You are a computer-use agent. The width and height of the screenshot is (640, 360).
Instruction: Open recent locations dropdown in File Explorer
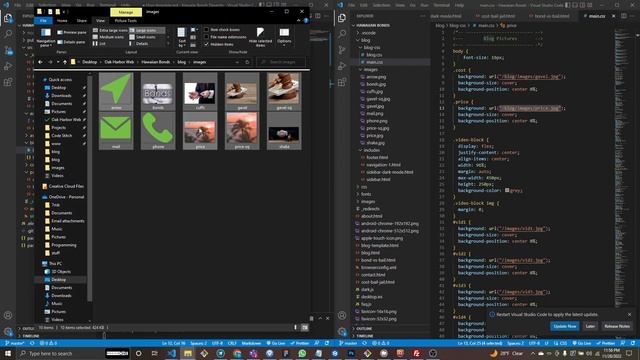[x=58, y=62]
